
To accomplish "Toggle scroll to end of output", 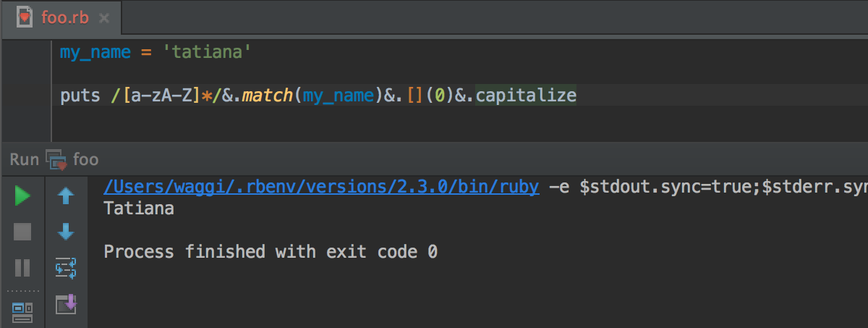I will pos(66,303).
